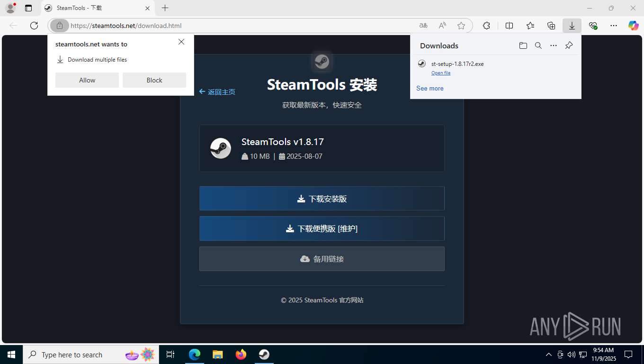Go back via 返回主页 link
Image resolution: width=644 pixels, height=364 pixels.
(217, 92)
